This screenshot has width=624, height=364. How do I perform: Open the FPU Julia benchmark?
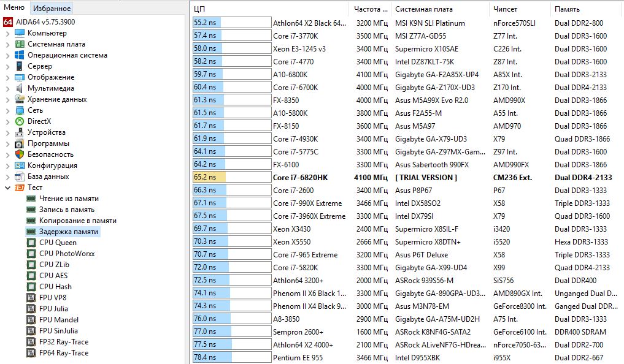click(x=53, y=309)
